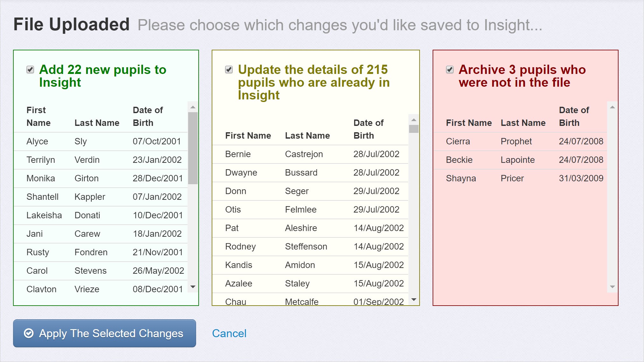Click scroll-up arrow in new pupils list
Viewport: 644px width, 362px height.
click(x=193, y=107)
